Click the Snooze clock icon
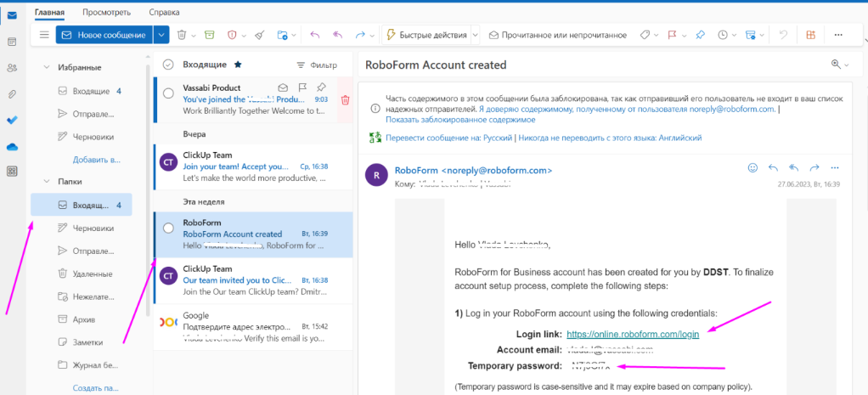868x395 pixels. point(723,35)
